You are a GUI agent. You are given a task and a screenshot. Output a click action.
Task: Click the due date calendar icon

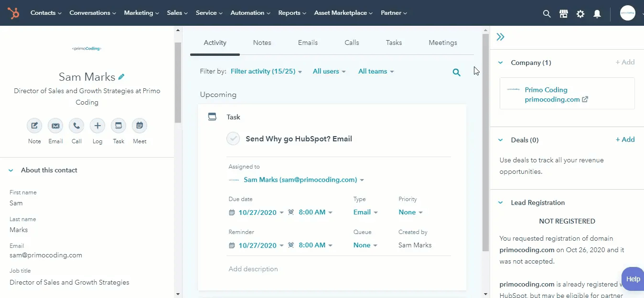[232, 213]
